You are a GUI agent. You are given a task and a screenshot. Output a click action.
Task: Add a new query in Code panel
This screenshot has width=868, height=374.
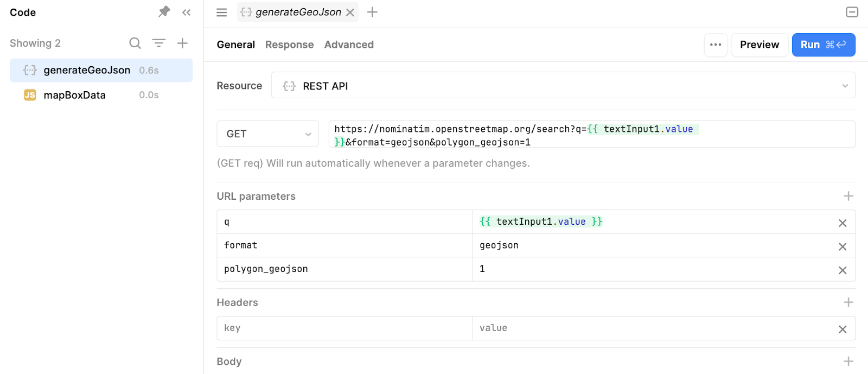(182, 43)
